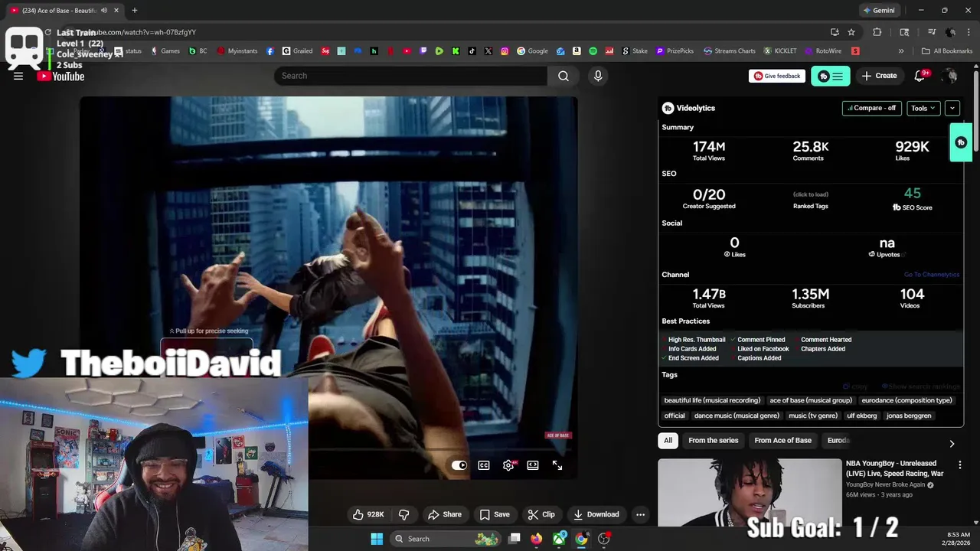The width and height of the screenshot is (980, 551).
Task: Share the Ace of Base video
Action: [x=445, y=514]
